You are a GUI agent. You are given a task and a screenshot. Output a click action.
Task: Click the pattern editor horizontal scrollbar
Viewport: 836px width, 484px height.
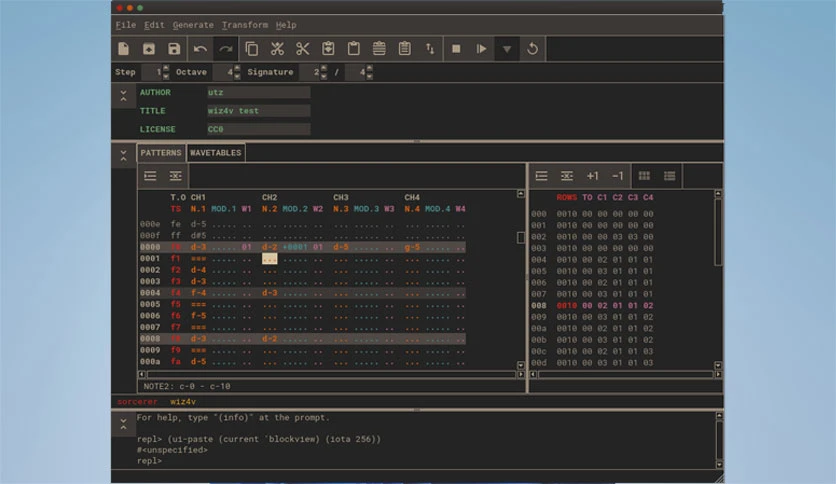332,375
